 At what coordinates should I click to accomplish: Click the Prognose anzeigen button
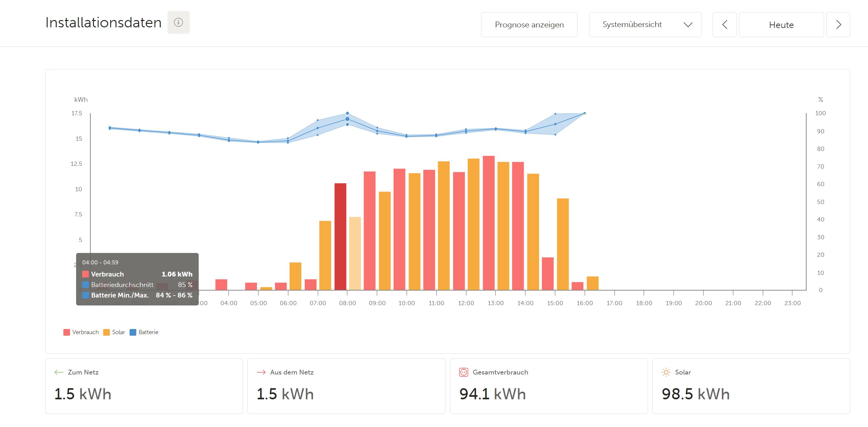click(x=529, y=24)
